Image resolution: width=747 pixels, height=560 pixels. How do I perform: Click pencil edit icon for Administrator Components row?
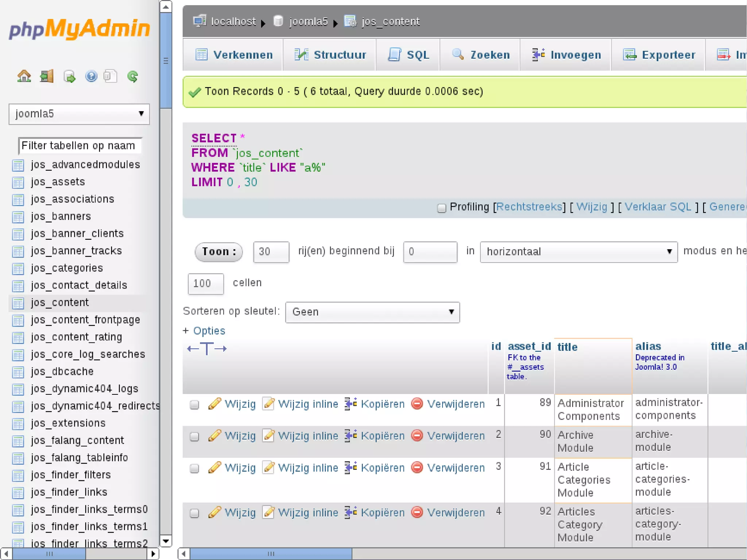(x=214, y=403)
